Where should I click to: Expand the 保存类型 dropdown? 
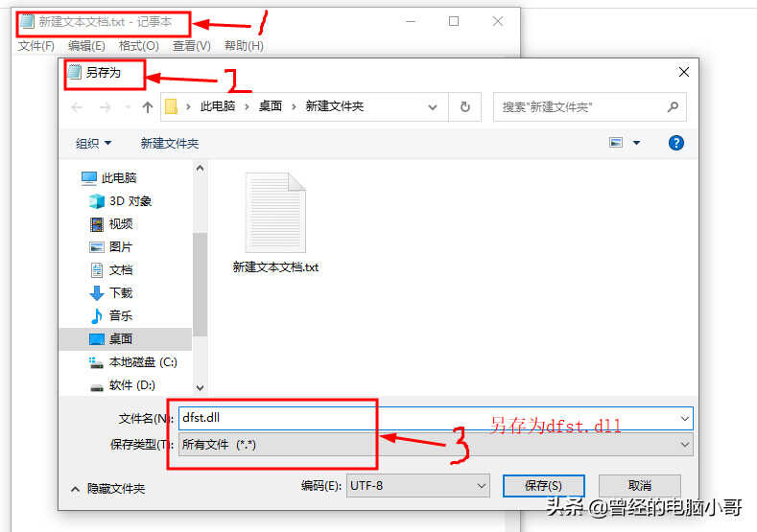click(685, 444)
